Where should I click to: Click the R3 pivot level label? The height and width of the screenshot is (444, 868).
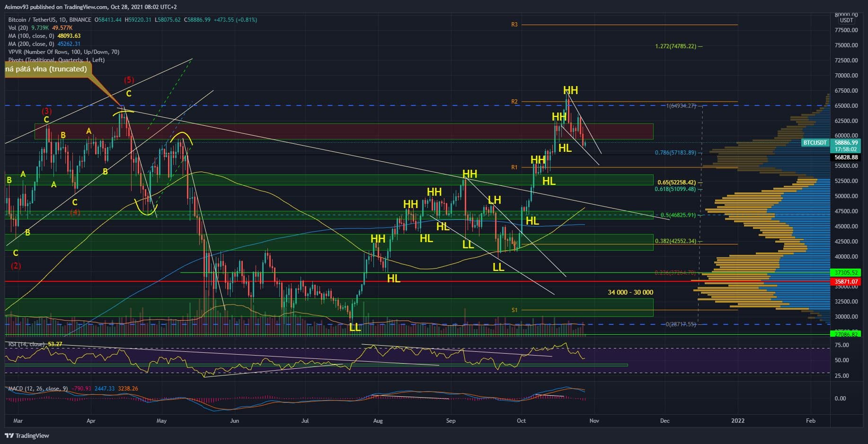(514, 25)
